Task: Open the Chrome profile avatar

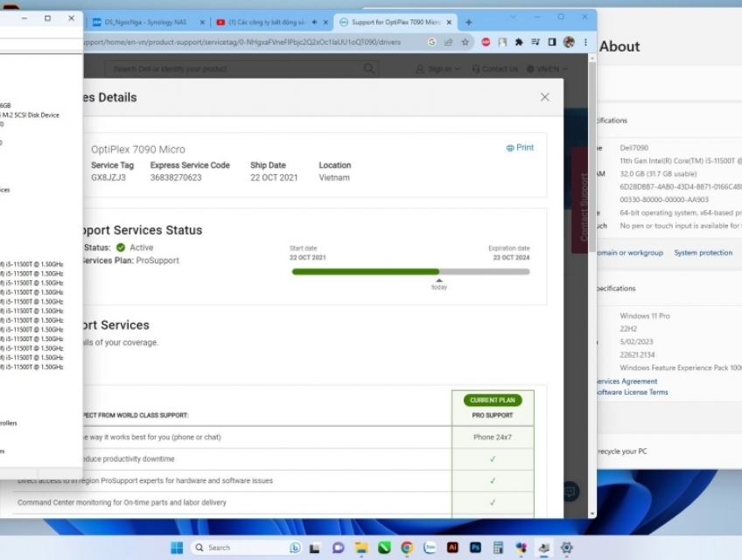Action: click(569, 42)
